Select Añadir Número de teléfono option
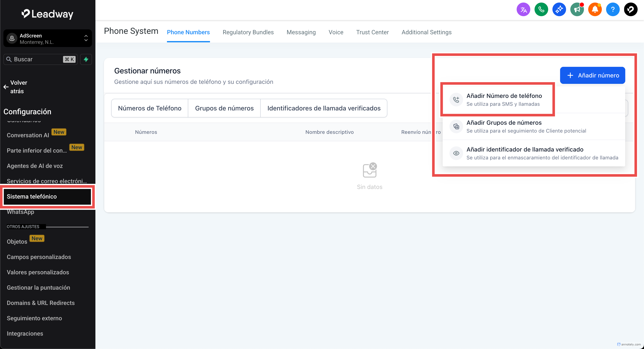 [x=504, y=99]
